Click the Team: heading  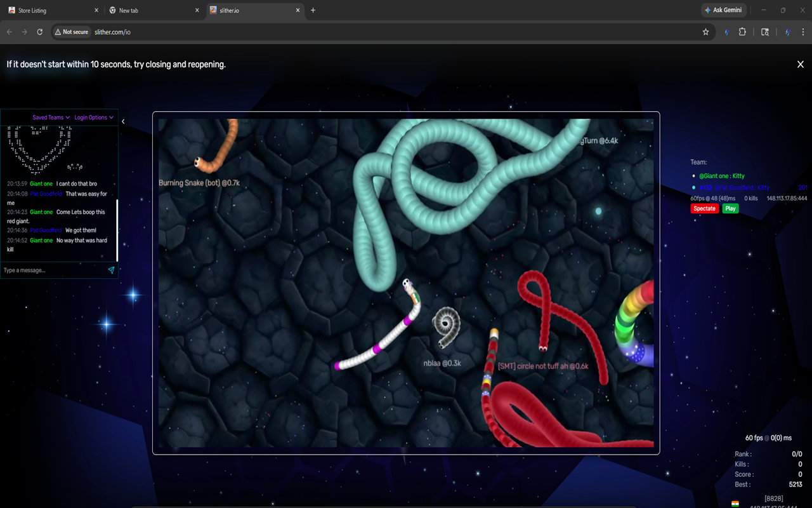pos(698,163)
